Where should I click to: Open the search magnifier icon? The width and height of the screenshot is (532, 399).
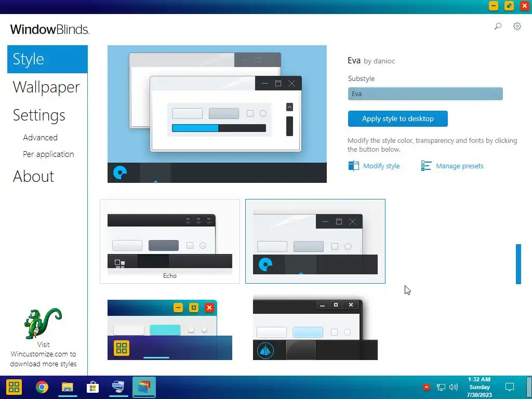click(498, 26)
